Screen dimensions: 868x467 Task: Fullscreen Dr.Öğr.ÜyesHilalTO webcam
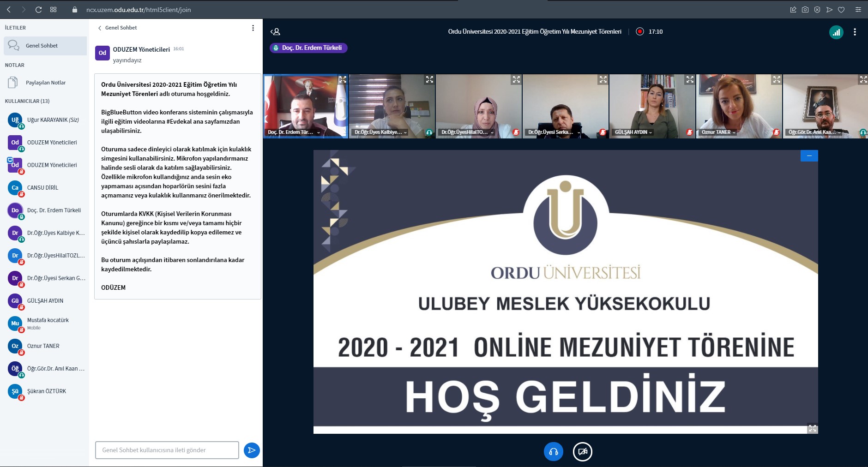coord(516,80)
